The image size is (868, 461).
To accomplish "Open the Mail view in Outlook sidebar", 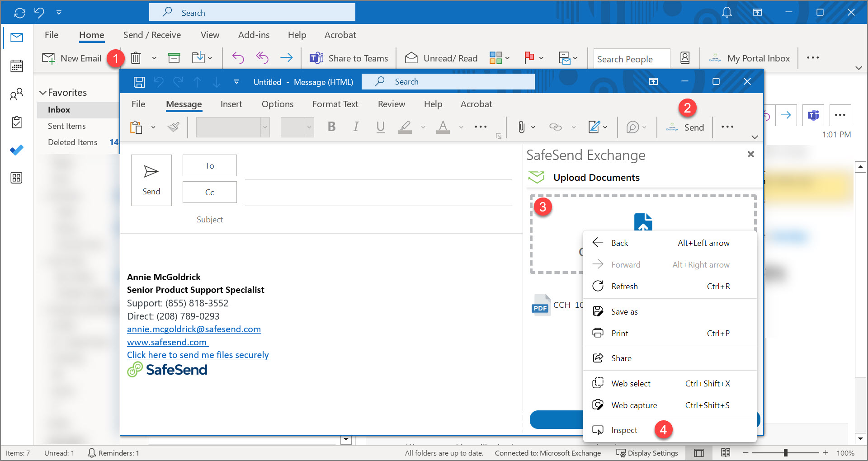I will coord(17,38).
